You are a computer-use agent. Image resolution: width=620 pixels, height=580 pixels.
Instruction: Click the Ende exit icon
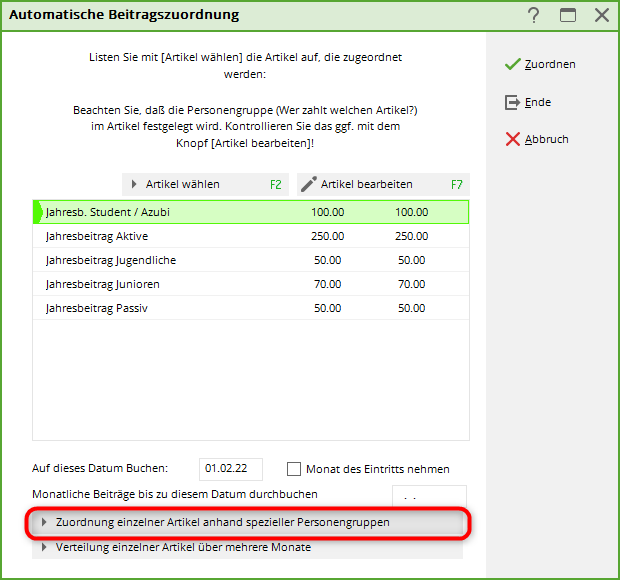[x=512, y=102]
